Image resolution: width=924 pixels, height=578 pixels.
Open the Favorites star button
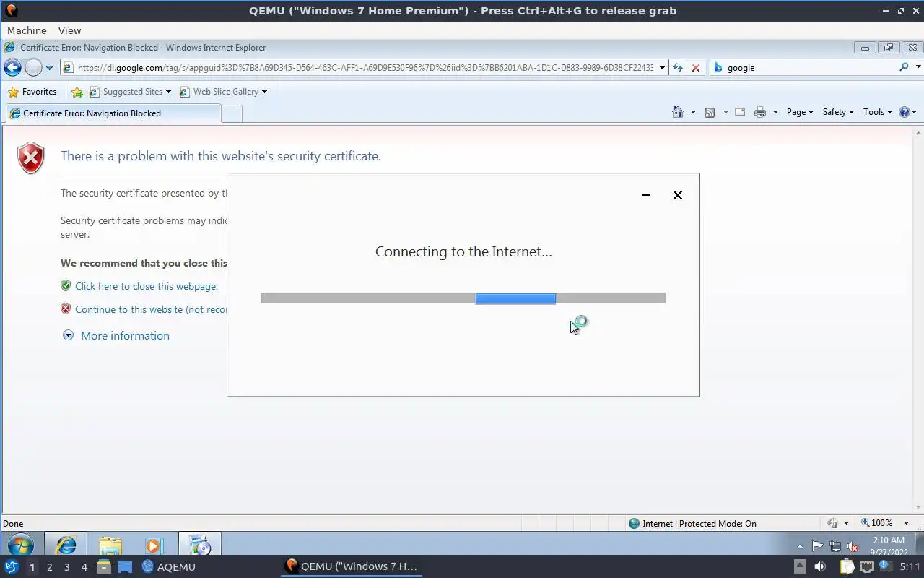32,92
